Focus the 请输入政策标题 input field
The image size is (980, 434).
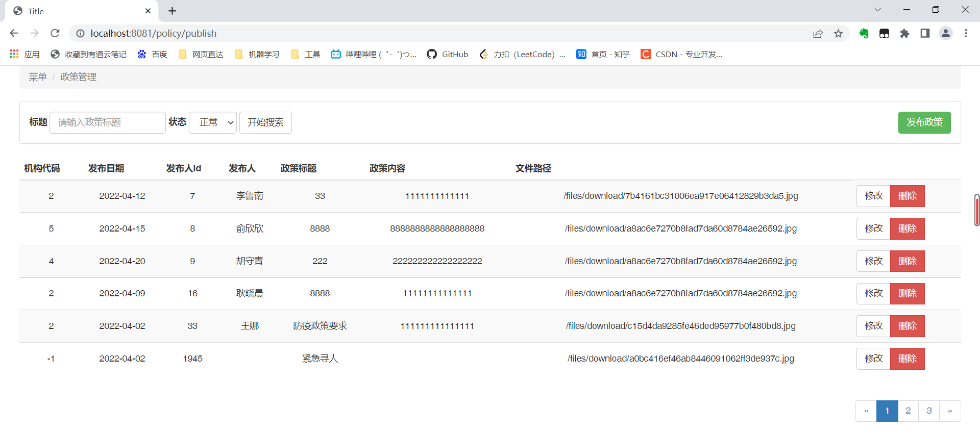coord(108,122)
